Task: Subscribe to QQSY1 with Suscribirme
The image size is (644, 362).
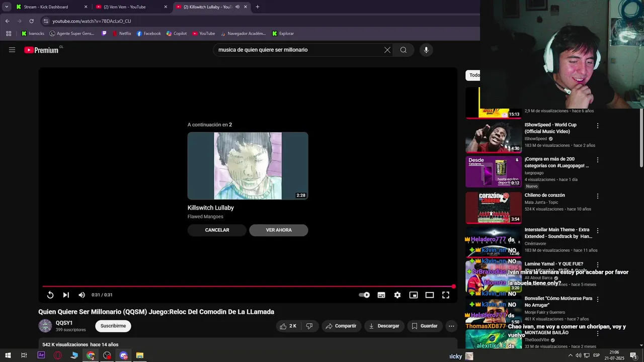Action: 113,326
